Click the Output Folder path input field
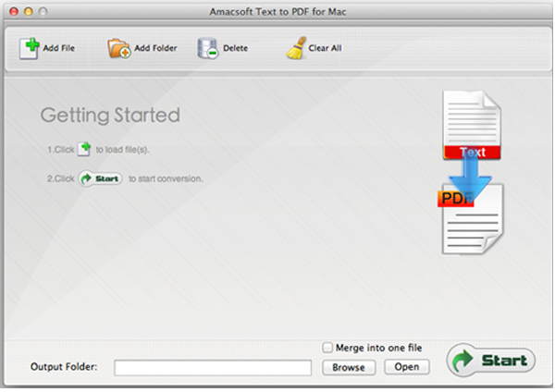 coord(213,368)
